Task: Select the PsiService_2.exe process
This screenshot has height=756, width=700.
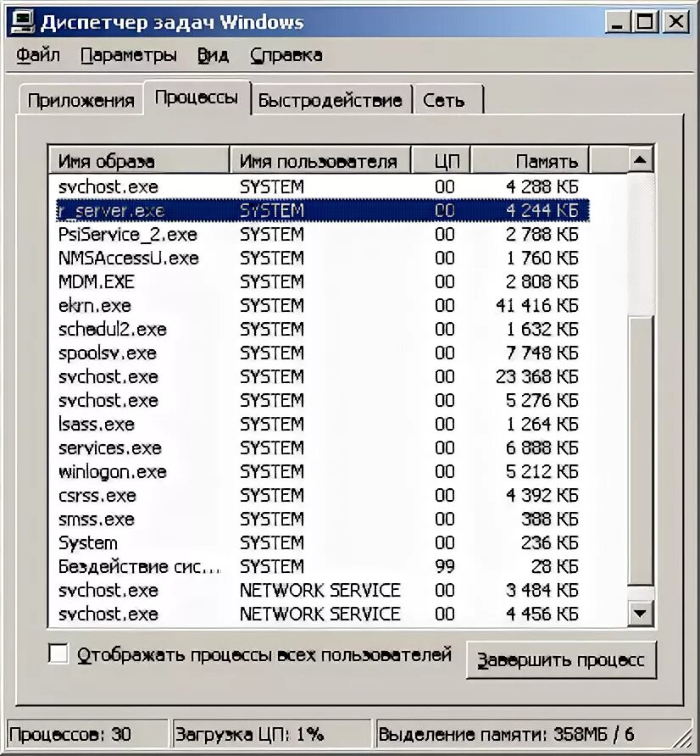Action: click(318, 234)
